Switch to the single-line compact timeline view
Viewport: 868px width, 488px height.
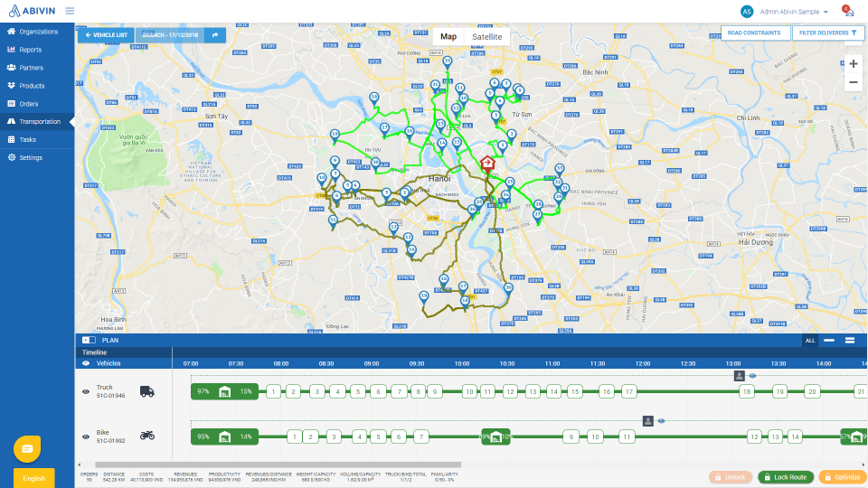829,341
